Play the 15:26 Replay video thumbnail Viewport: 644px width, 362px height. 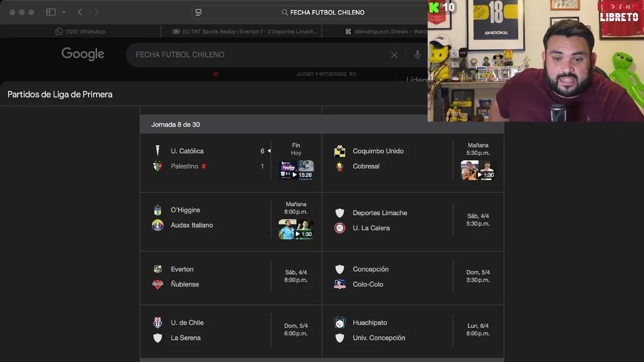pyautogui.click(x=296, y=170)
